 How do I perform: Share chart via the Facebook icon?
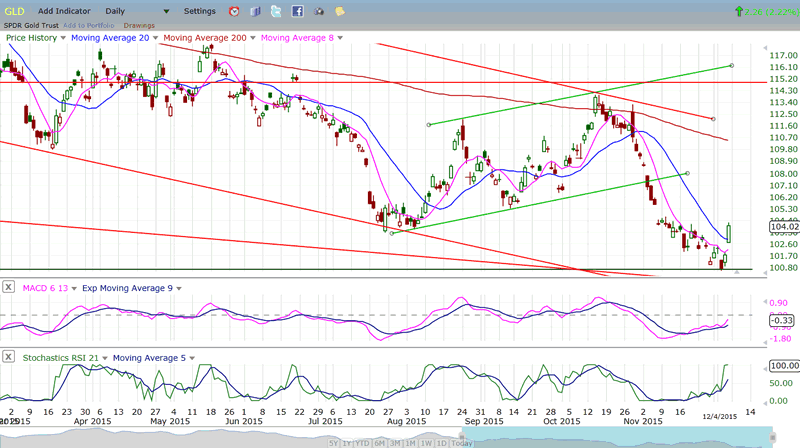(x=297, y=11)
